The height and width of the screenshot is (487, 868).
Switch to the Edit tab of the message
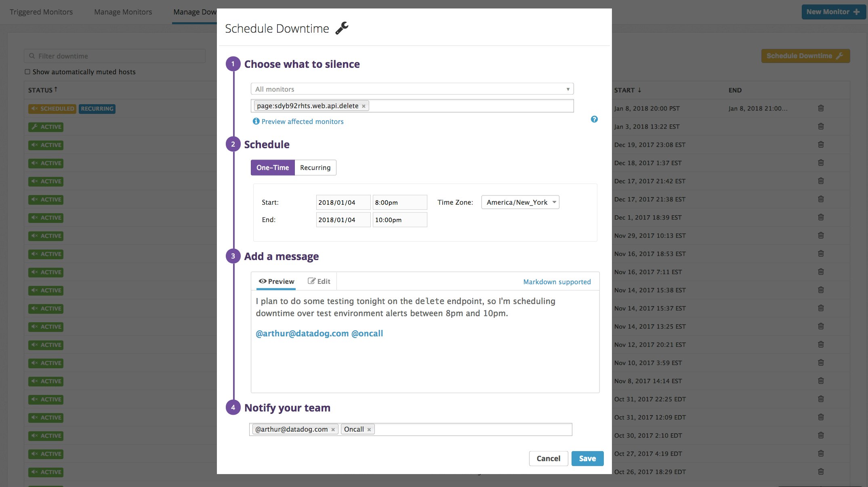(319, 281)
